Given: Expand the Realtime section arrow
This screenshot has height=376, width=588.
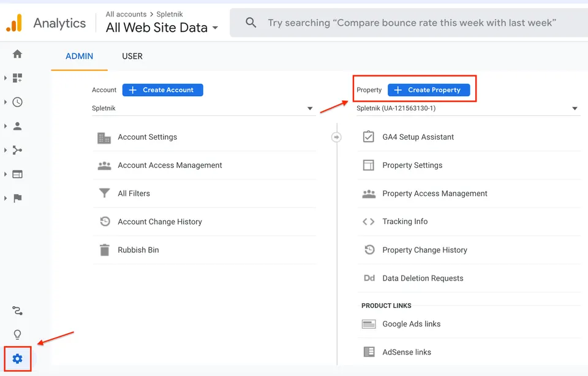Looking at the screenshot, I should pos(6,102).
